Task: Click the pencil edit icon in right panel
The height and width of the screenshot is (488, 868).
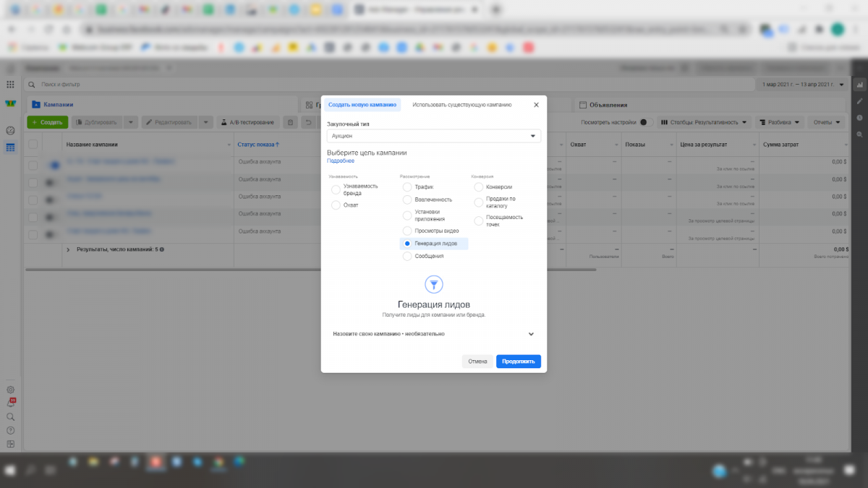Action: tap(859, 101)
